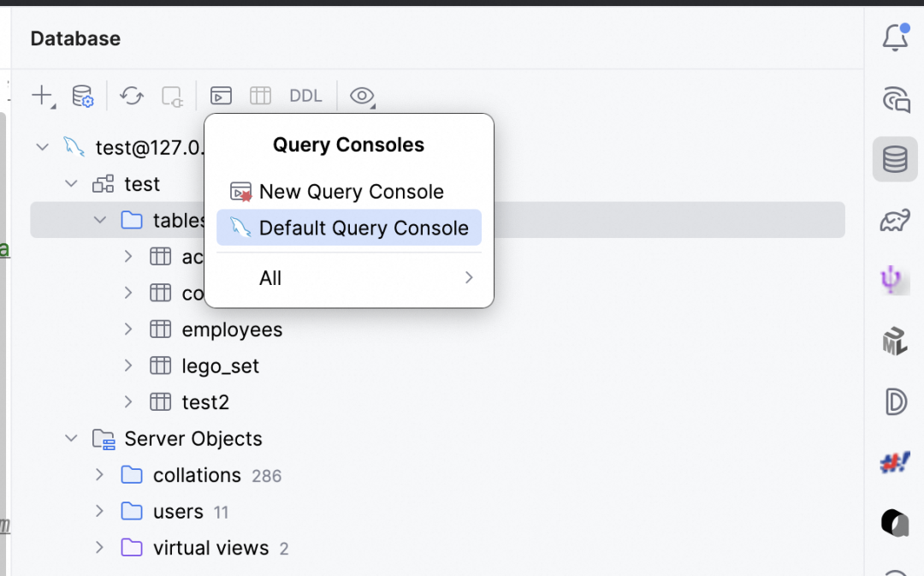Collapse the Server Objects node
The width and height of the screenshot is (924, 576).
click(x=71, y=438)
